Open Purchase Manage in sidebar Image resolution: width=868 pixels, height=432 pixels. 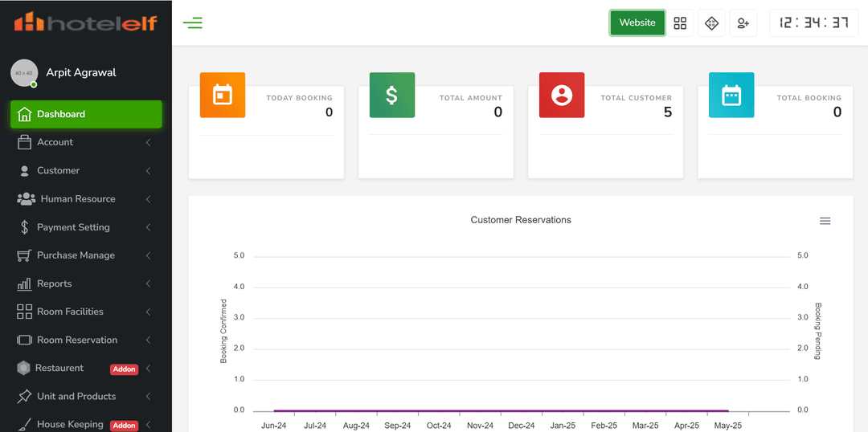click(86, 255)
